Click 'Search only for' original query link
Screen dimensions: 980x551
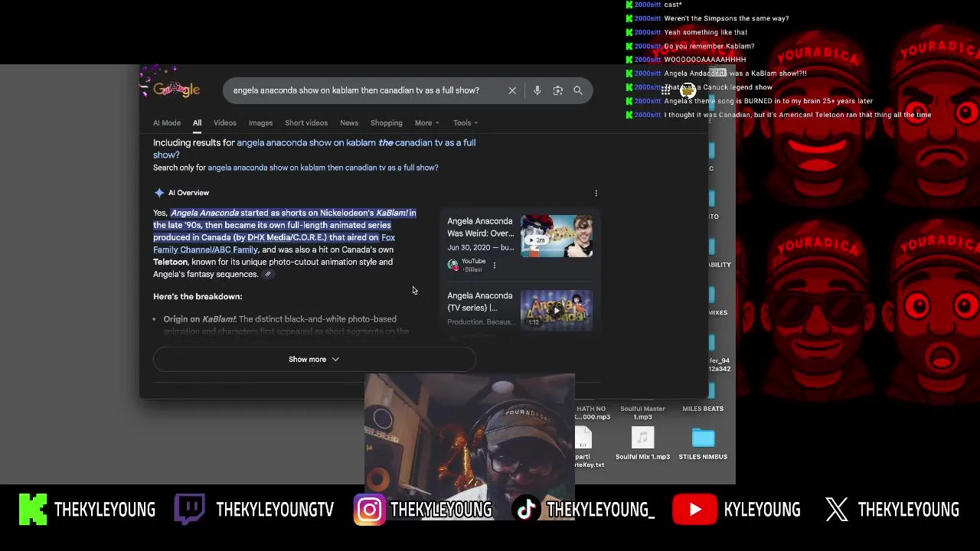tap(323, 168)
